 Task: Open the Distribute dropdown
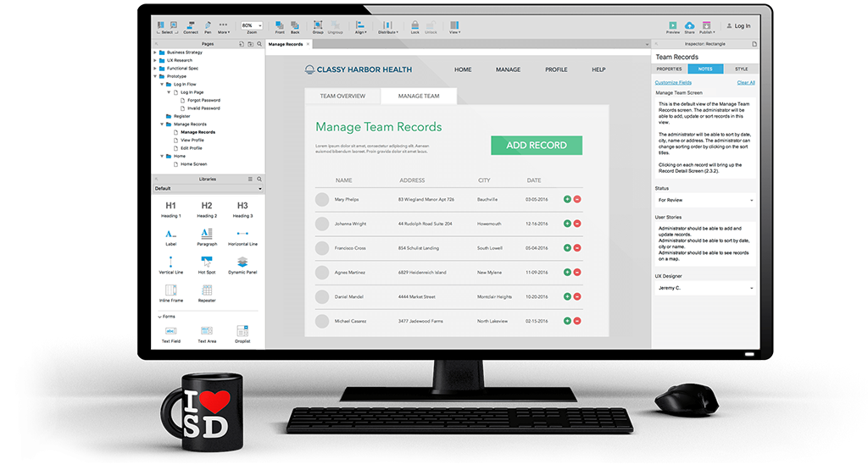(x=387, y=27)
